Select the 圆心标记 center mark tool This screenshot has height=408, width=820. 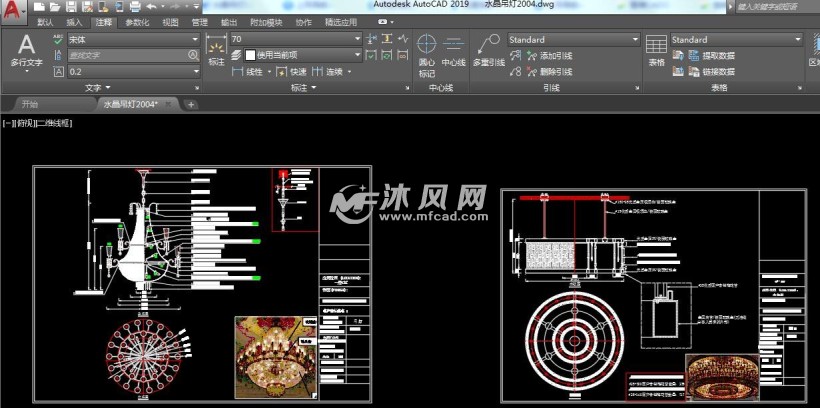tap(427, 55)
